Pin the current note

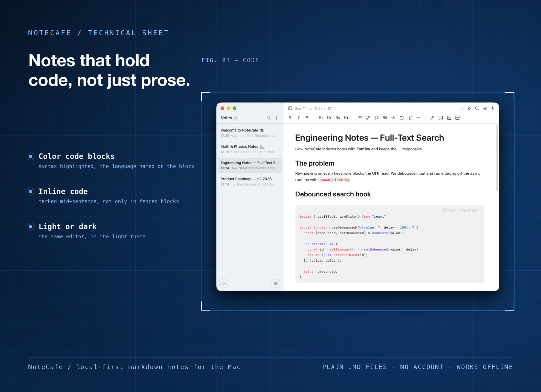469,108
